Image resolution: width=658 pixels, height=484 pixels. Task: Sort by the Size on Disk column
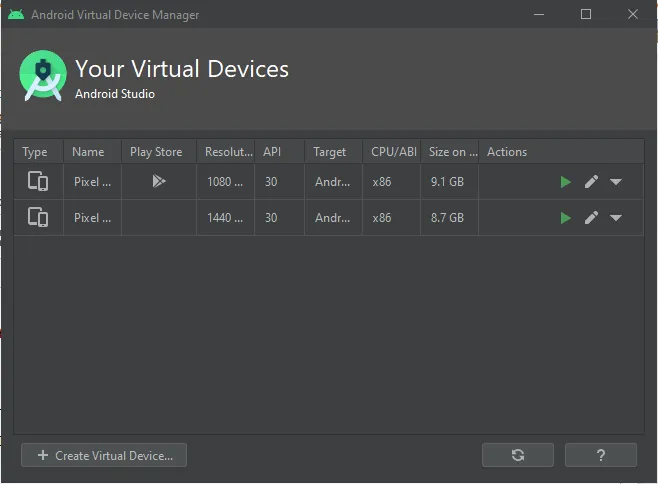(453, 152)
